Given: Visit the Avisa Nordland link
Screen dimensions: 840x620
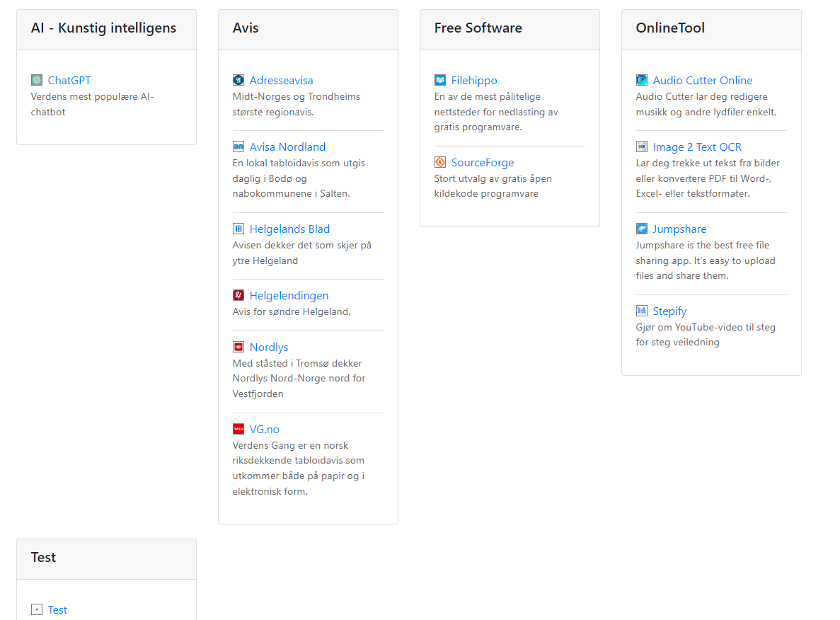Looking at the screenshot, I should coord(288,147).
